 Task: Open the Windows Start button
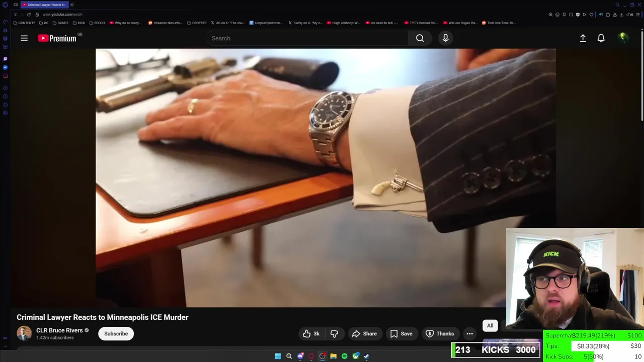pos(278,356)
